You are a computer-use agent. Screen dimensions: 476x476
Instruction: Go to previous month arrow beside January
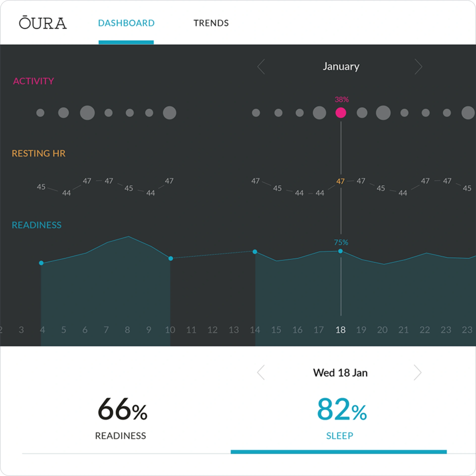[261, 67]
